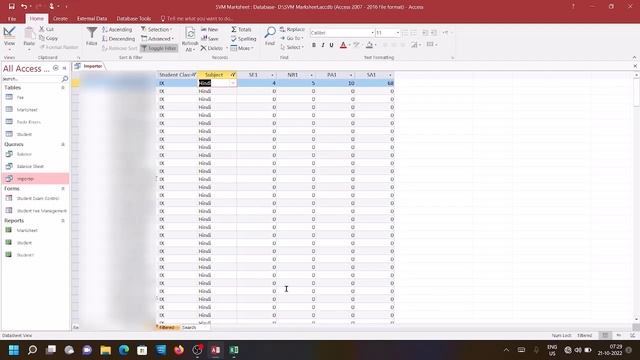Open the Subject column filter arrow
The width and height of the screenshot is (640, 360).
coord(233,75)
